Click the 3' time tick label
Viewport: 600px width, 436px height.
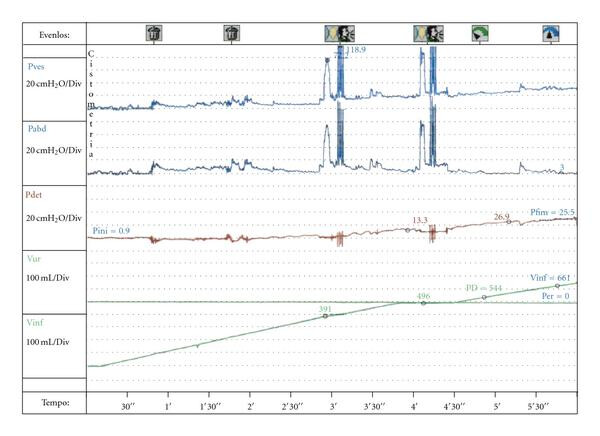[x=333, y=407]
